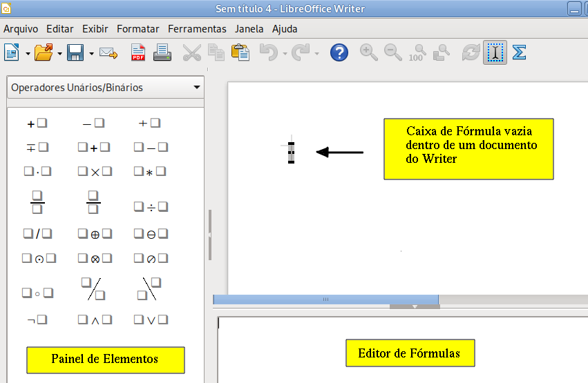Open the New document dropdown arrow
The image size is (588, 383).
click(x=28, y=54)
